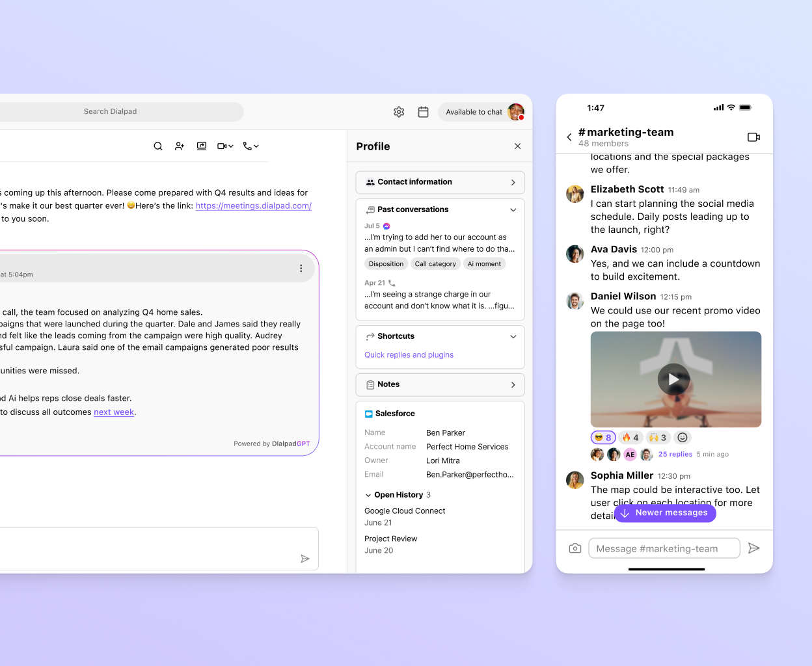
Task: Start a screen share using its toolbar icon
Action: 202,146
